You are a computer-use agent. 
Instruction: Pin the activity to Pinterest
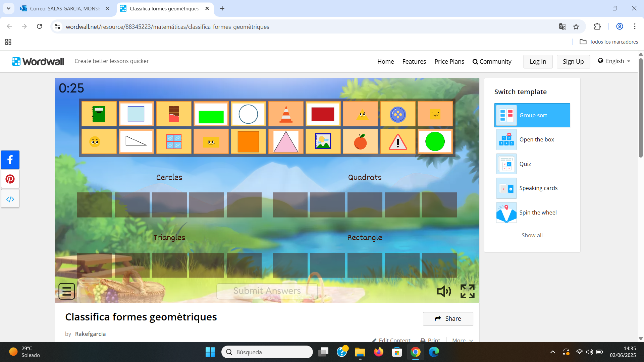point(10,179)
